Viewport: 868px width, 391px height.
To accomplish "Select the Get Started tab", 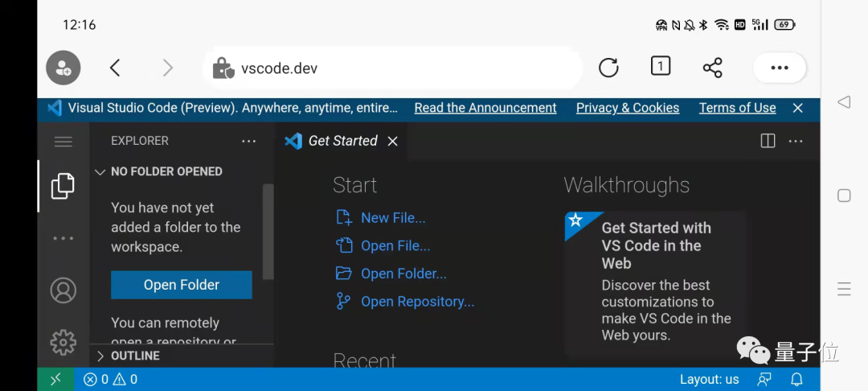I will coord(342,141).
